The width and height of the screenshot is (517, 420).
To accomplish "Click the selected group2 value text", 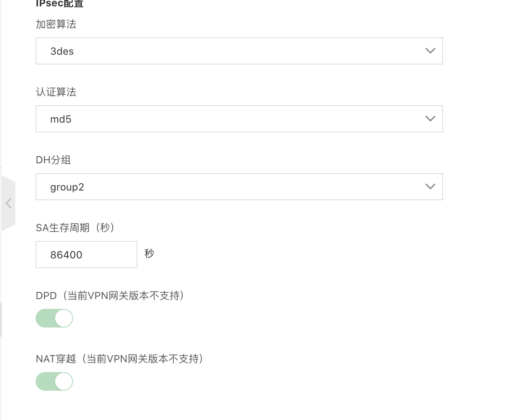I will (x=67, y=187).
